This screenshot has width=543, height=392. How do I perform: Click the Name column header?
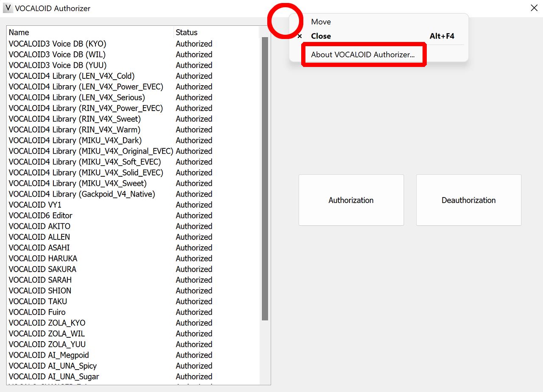(x=19, y=33)
